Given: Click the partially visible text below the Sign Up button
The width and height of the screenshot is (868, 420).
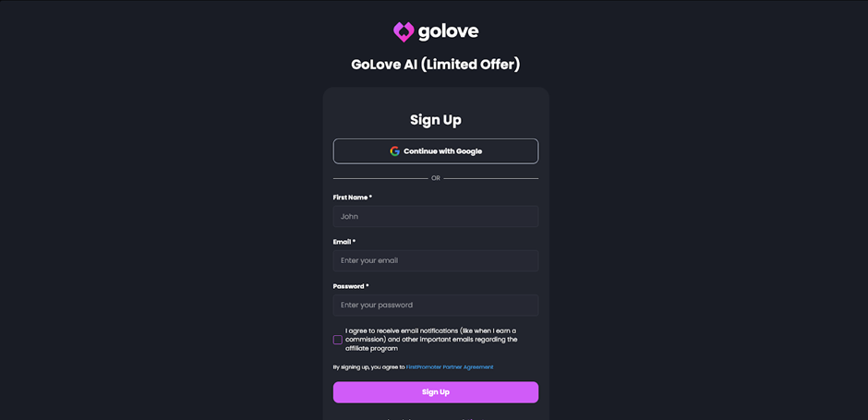Looking at the screenshot, I should point(436,418).
